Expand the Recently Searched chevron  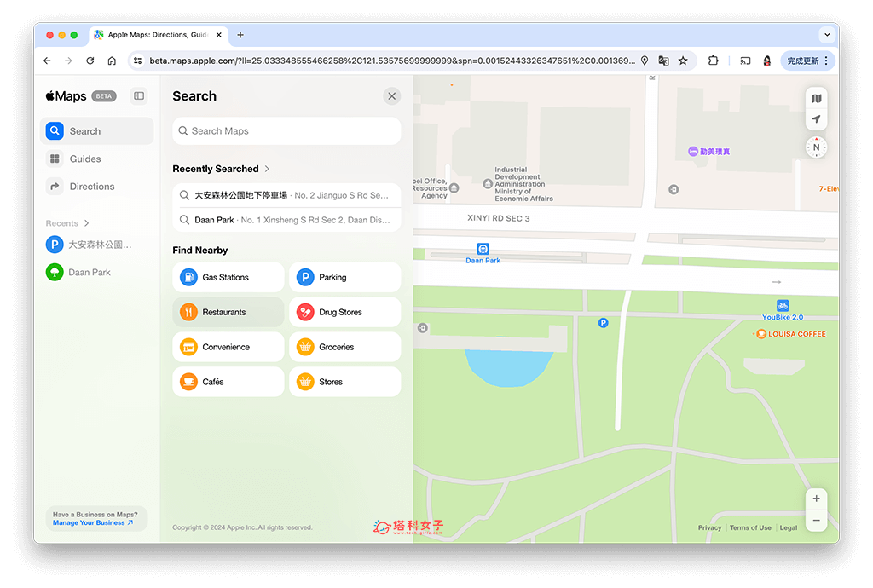pos(267,169)
